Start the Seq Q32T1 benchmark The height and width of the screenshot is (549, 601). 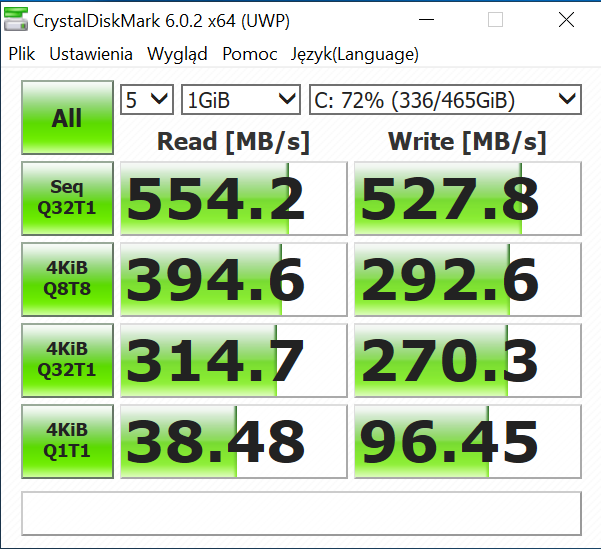pyautogui.click(x=67, y=198)
